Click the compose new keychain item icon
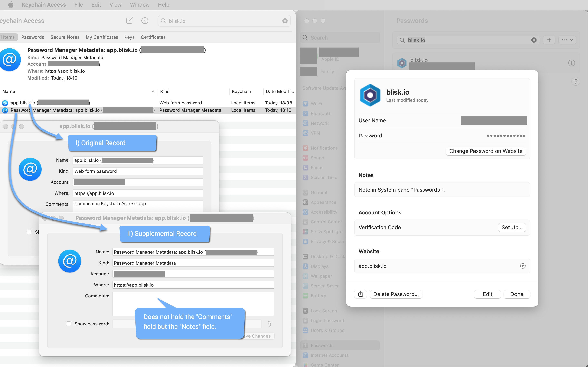588x367 pixels. pos(129,21)
